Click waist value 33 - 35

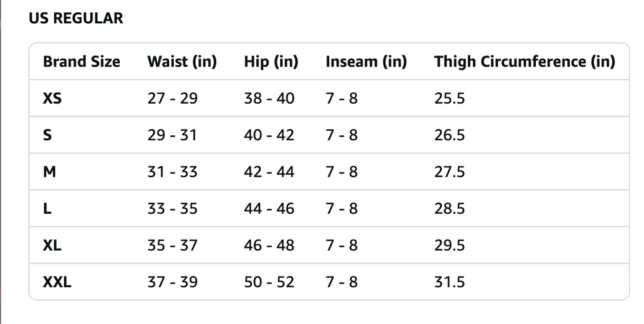[x=173, y=209]
